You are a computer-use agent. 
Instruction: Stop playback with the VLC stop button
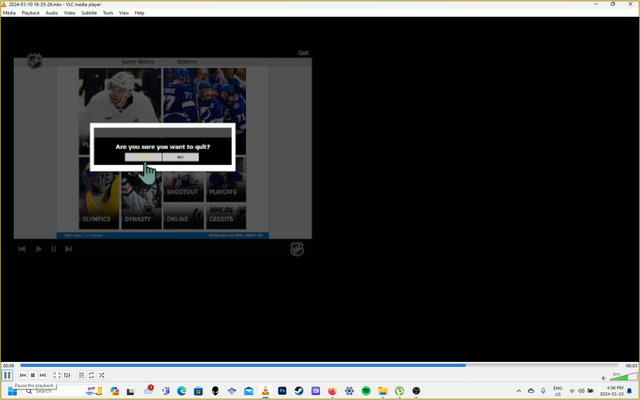coord(33,375)
